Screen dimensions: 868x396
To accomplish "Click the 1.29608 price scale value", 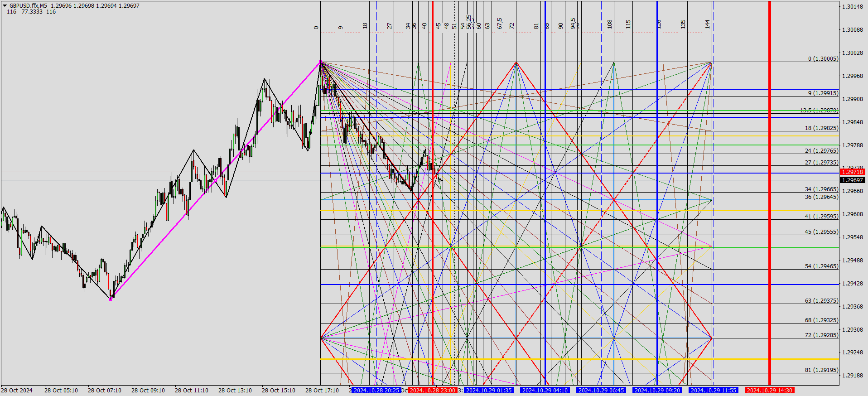I will tap(853, 214).
